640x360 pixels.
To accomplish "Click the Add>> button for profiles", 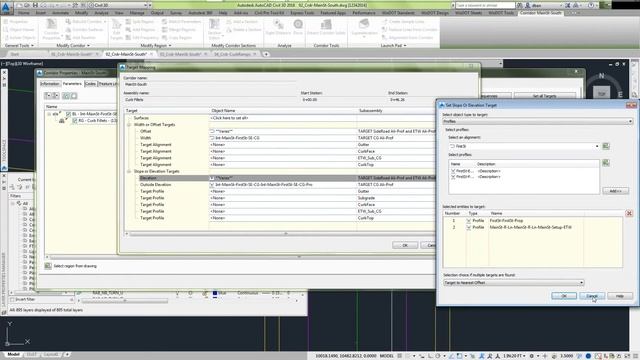I will pos(615,191).
